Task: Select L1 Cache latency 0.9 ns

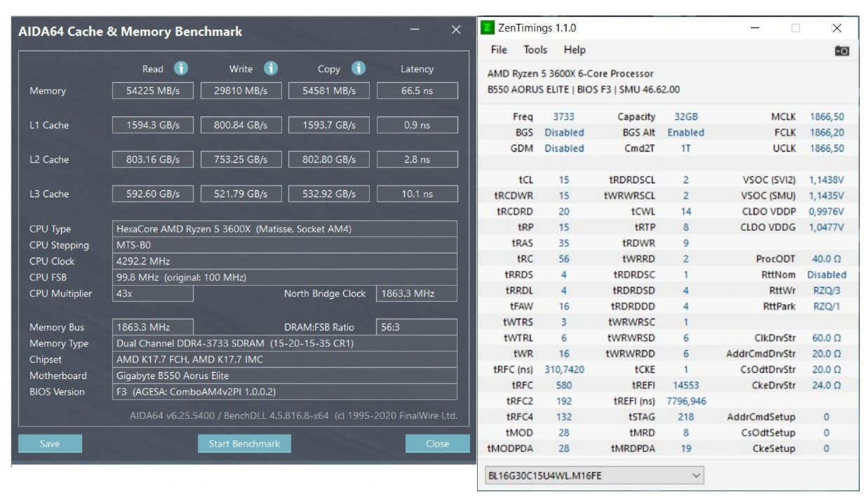Action: [x=418, y=125]
